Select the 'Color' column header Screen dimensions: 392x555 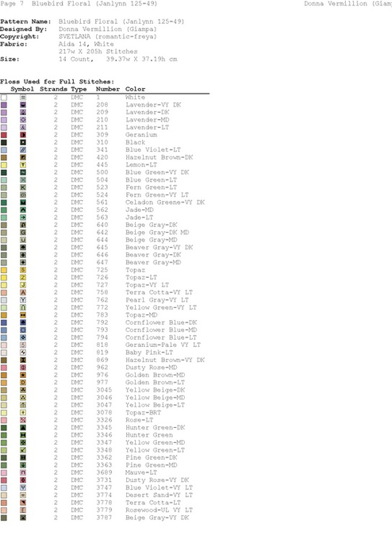135,89
